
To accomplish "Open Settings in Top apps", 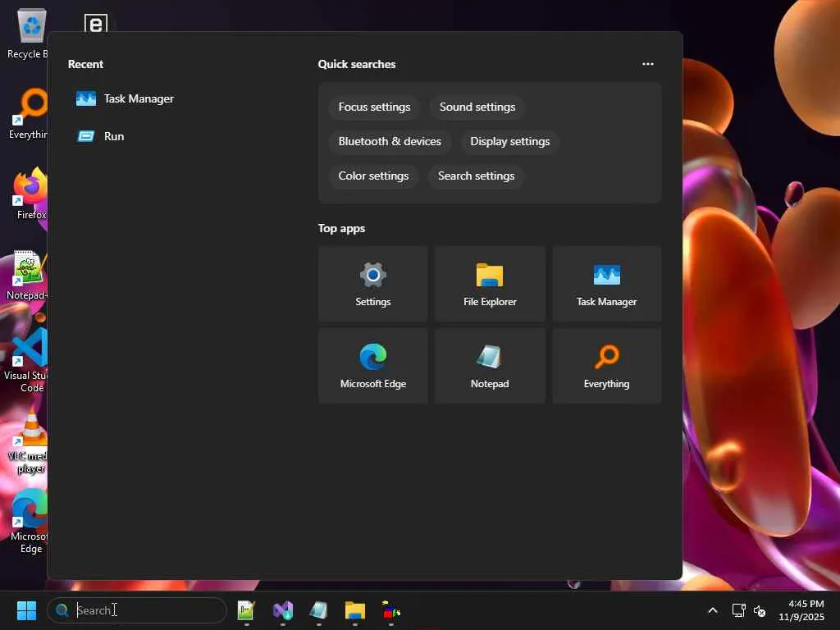I will 373,284.
